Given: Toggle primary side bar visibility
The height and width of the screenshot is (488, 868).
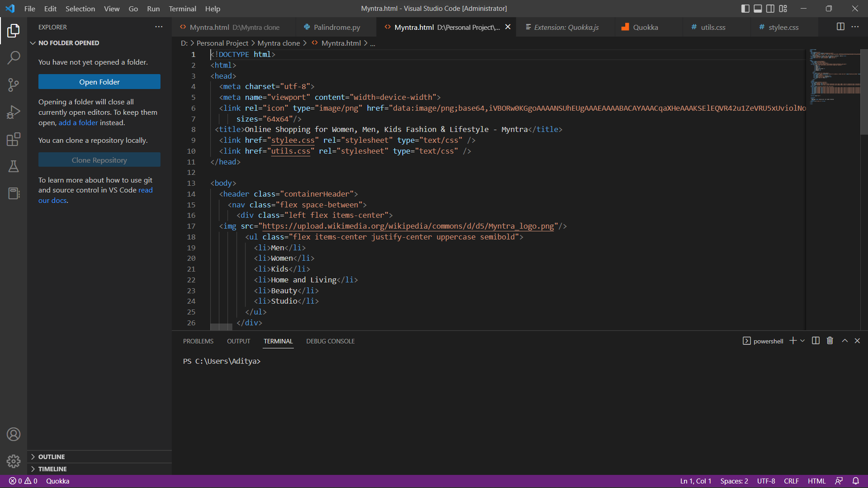Looking at the screenshot, I should (745, 9).
